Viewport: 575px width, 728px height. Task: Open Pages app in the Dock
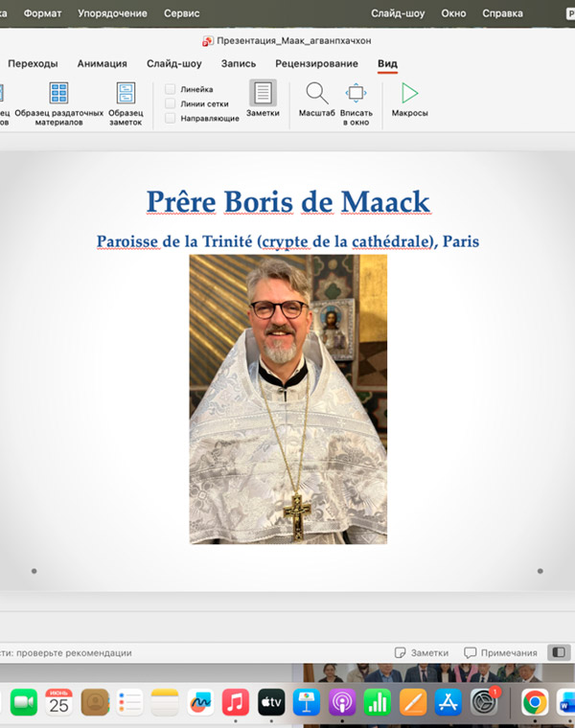pyautogui.click(x=413, y=702)
